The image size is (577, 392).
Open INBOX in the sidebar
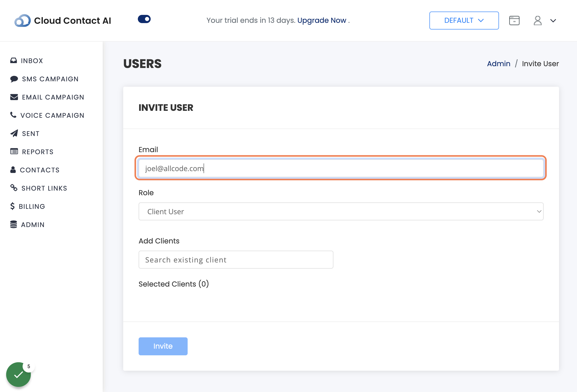click(32, 61)
